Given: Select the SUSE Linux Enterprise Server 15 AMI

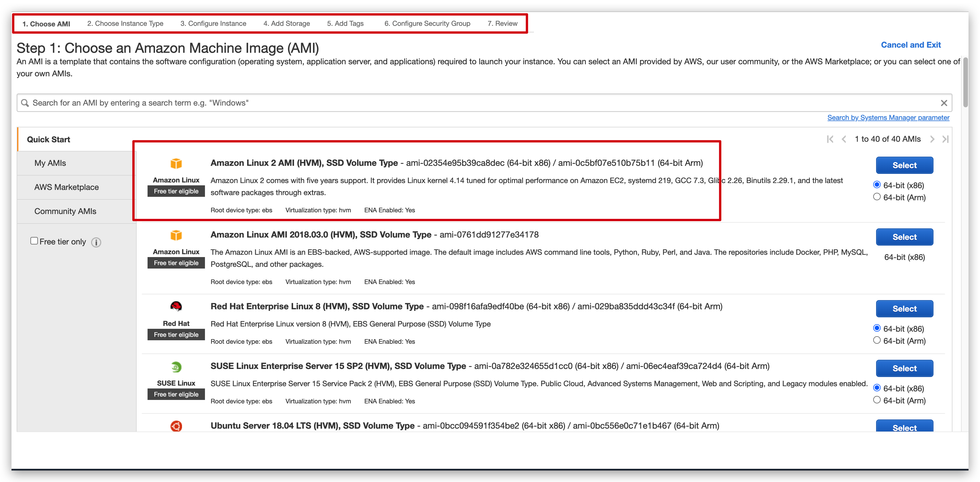Looking at the screenshot, I should tap(905, 369).
